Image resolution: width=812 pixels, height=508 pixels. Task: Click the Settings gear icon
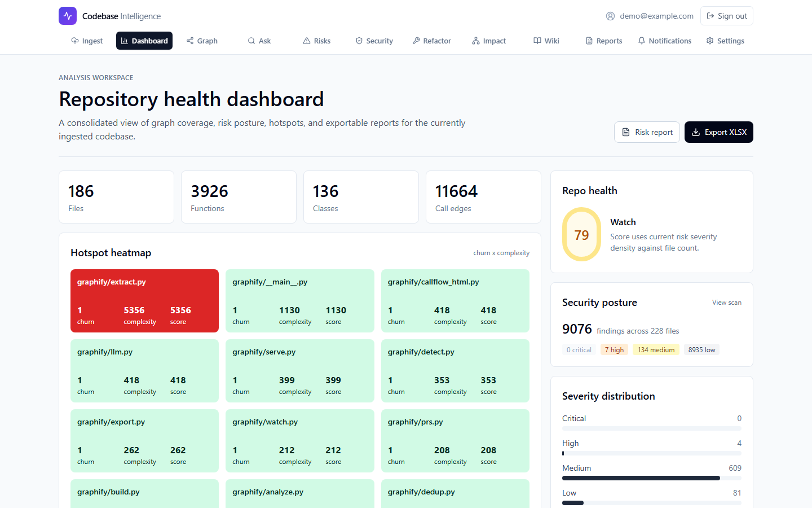[710, 41]
